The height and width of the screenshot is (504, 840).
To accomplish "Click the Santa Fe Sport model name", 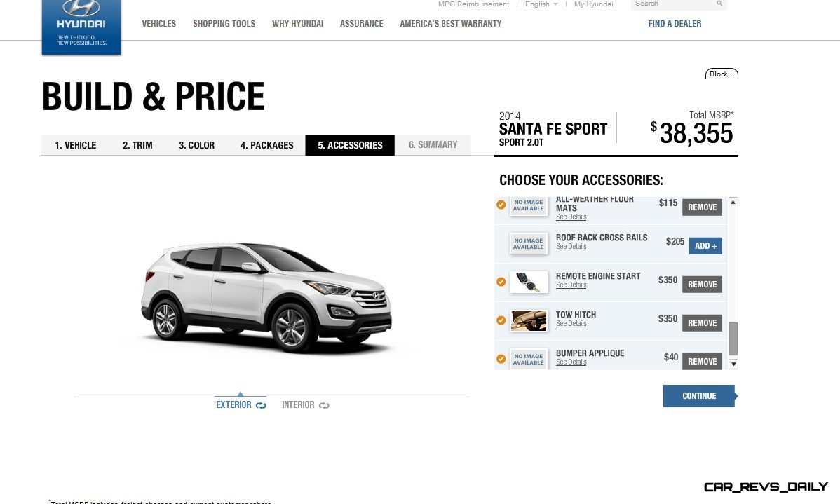I will (553, 129).
